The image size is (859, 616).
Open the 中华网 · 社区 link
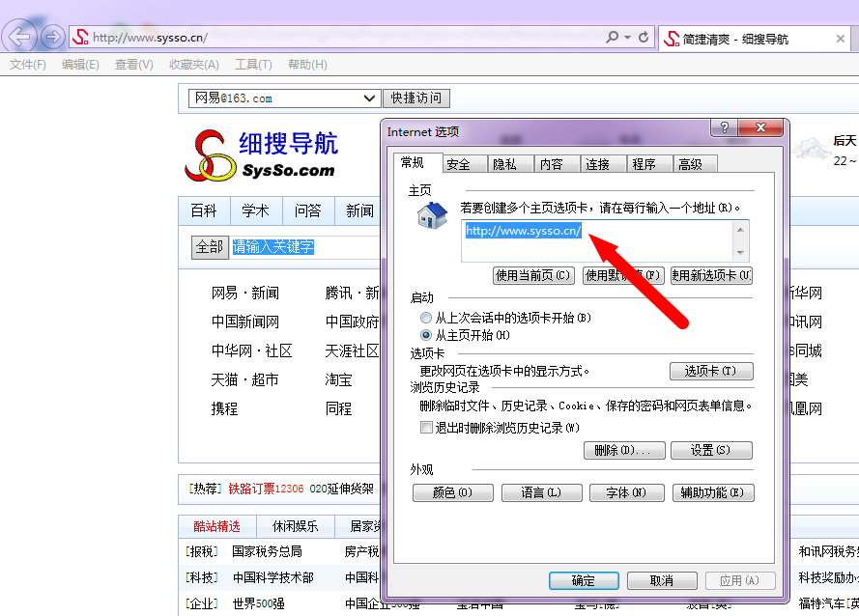click(x=252, y=351)
